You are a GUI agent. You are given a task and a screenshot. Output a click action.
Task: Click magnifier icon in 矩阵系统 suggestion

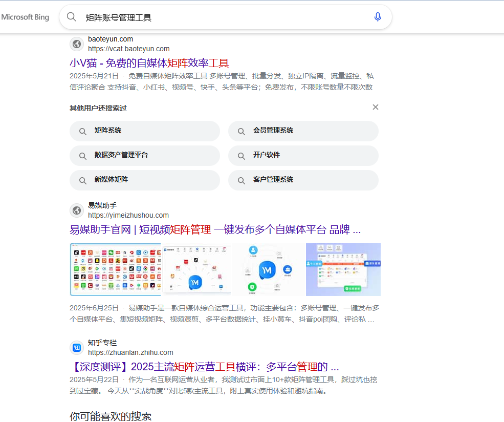82,131
